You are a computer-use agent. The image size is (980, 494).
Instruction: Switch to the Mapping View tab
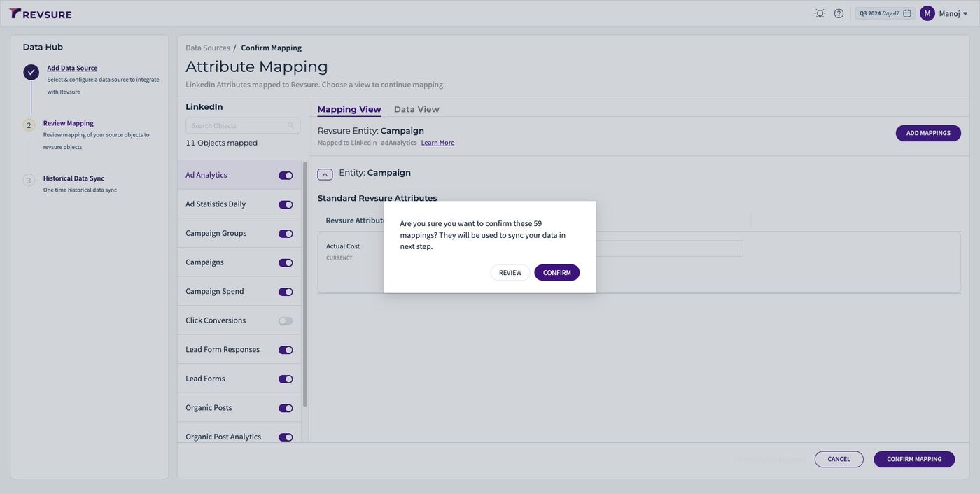349,109
